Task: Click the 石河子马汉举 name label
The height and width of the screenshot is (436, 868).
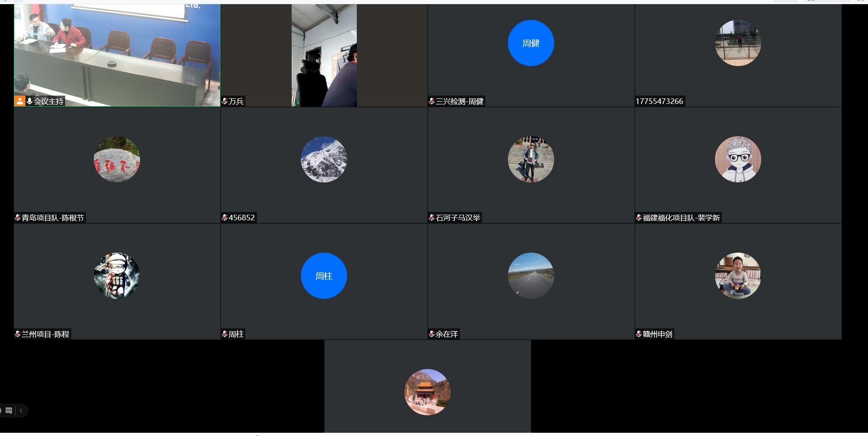Action: tap(458, 218)
